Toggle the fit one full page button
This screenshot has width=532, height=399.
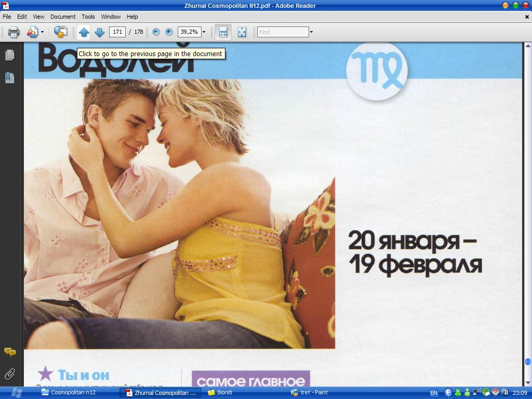(242, 32)
